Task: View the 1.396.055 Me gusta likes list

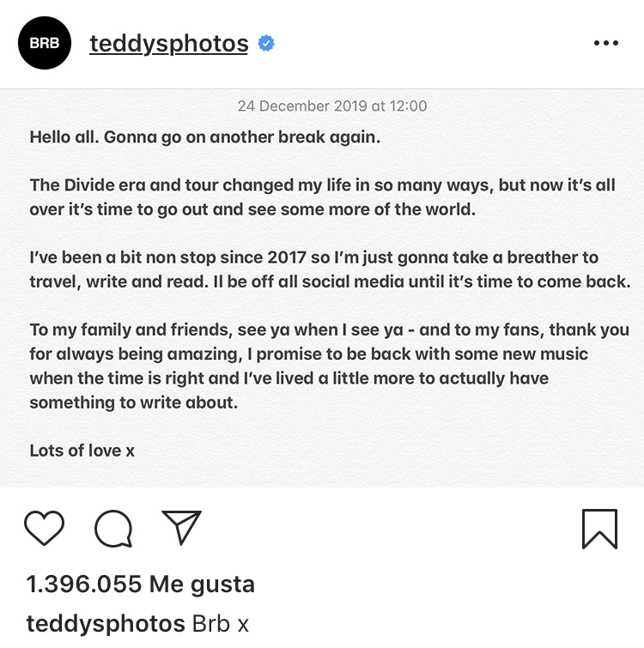Action: click(x=141, y=584)
